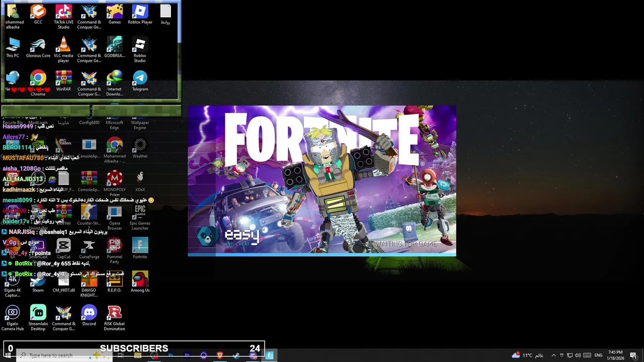This screenshot has width=644, height=362.
Task: Launch MONOPOLY Poker shortcut
Action: pos(114,184)
